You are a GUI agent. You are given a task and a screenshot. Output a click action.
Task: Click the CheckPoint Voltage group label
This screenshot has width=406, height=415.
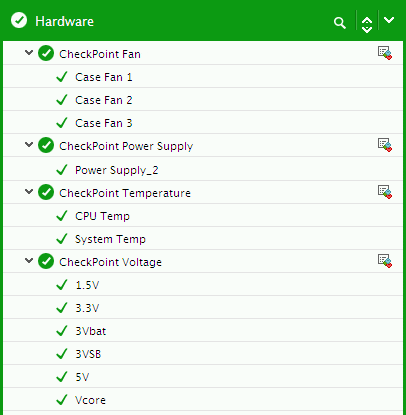[x=110, y=262]
